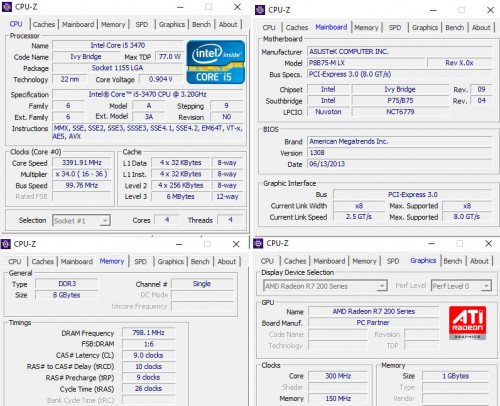Click the multiplier x 34.0 value
This screenshot has width=500, height=406.
coord(82,174)
